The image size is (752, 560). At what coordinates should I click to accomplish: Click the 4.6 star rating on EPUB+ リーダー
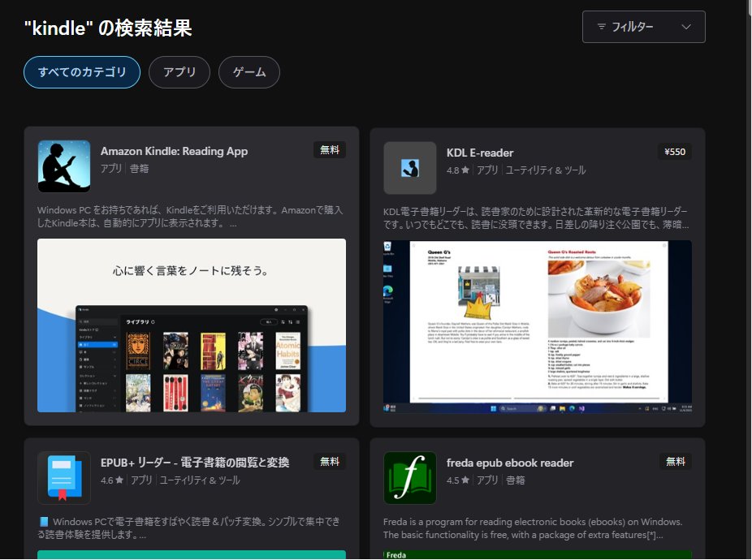point(112,480)
